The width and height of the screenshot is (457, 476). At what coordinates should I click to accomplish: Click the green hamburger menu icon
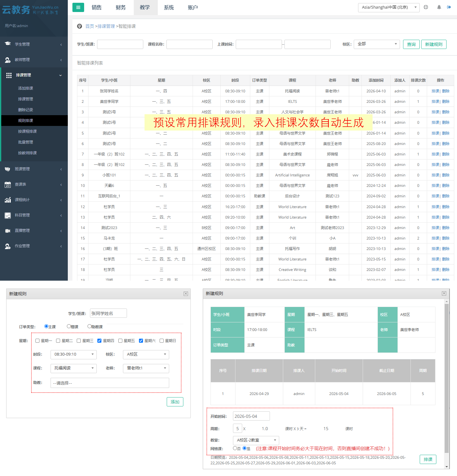coord(78,7)
